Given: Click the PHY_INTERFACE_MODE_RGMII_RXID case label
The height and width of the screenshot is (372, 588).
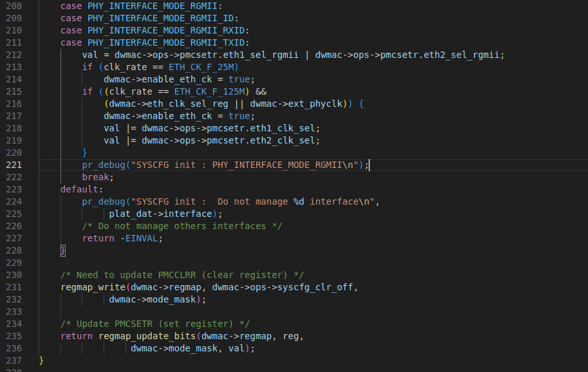Looking at the screenshot, I should click(166, 30).
